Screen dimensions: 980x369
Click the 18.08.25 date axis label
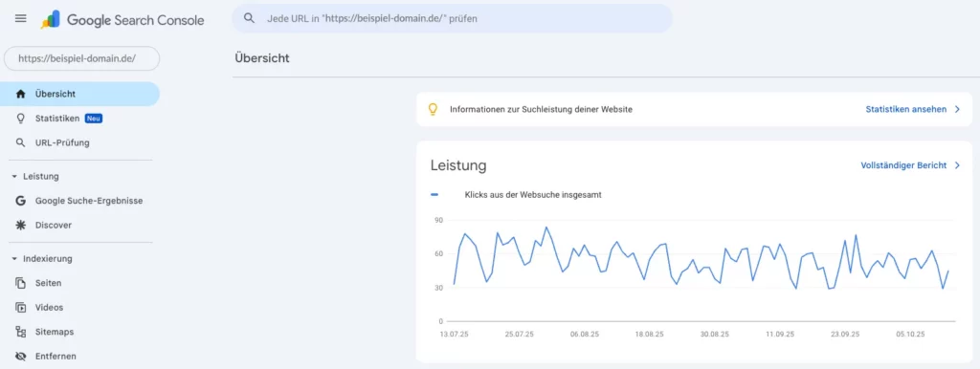pyautogui.click(x=650, y=335)
